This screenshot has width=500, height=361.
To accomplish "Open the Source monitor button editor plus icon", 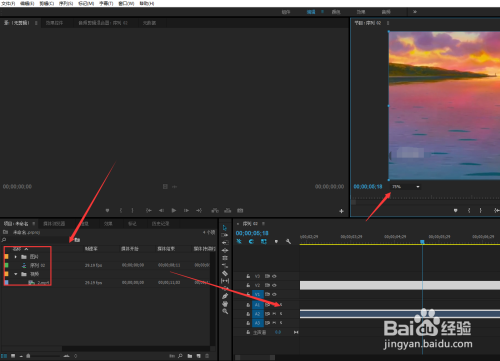I will pos(341,211).
